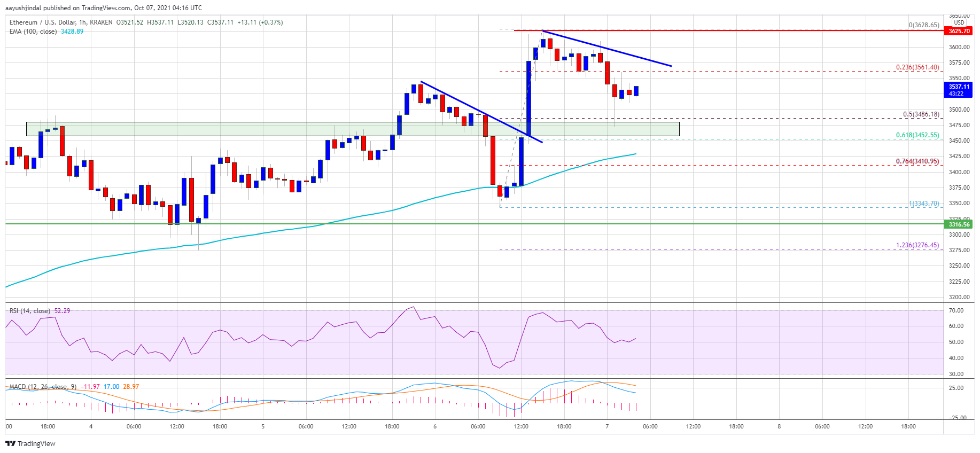980x453 pixels.
Task: Click the MACD (12, 26, close, 9) label
Action: click(x=43, y=387)
